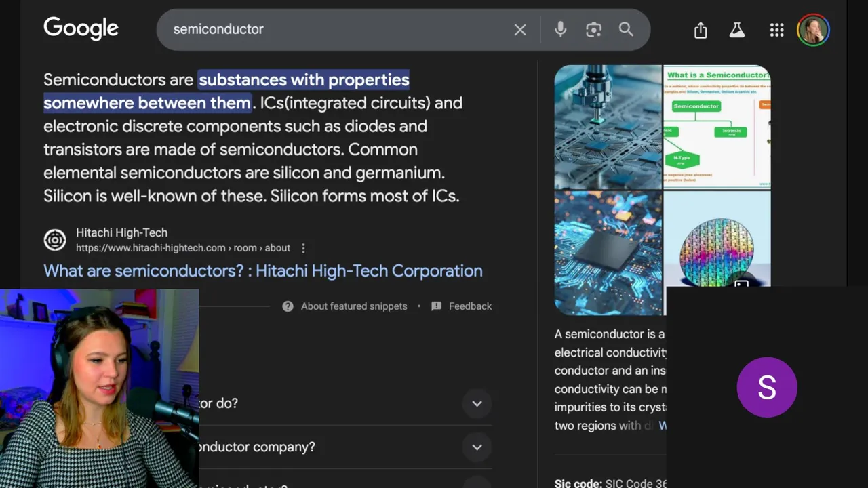868x488 pixels.
Task: Start voice search with the microphone icon
Action: point(560,29)
